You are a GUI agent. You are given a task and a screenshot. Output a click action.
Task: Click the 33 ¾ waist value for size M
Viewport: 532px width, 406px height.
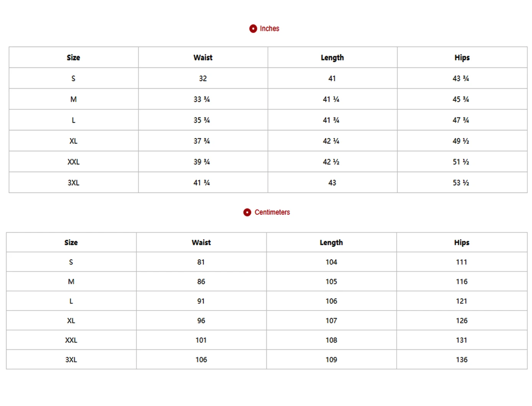(202, 99)
